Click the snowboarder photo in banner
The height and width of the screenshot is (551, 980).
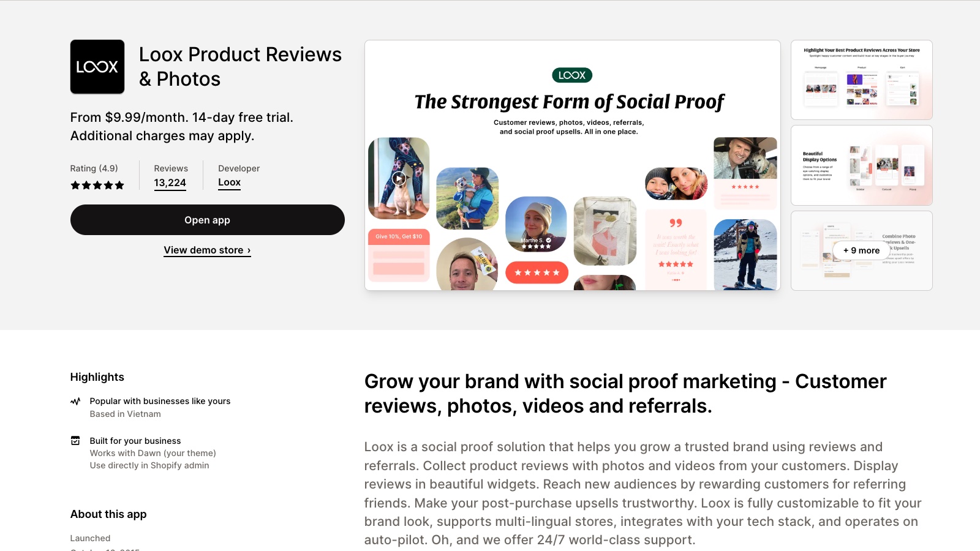[745, 254]
